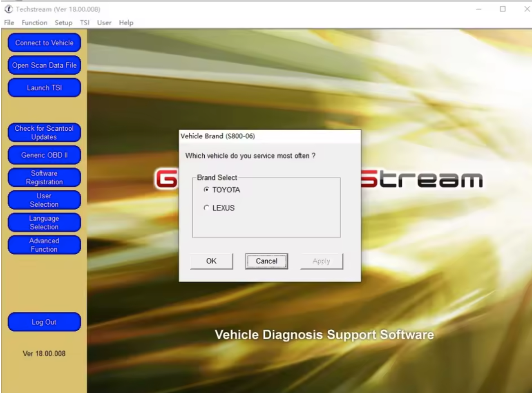The width and height of the screenshot is (532, 393).
Task: Open the Help menu
Action: coord(126,22)
